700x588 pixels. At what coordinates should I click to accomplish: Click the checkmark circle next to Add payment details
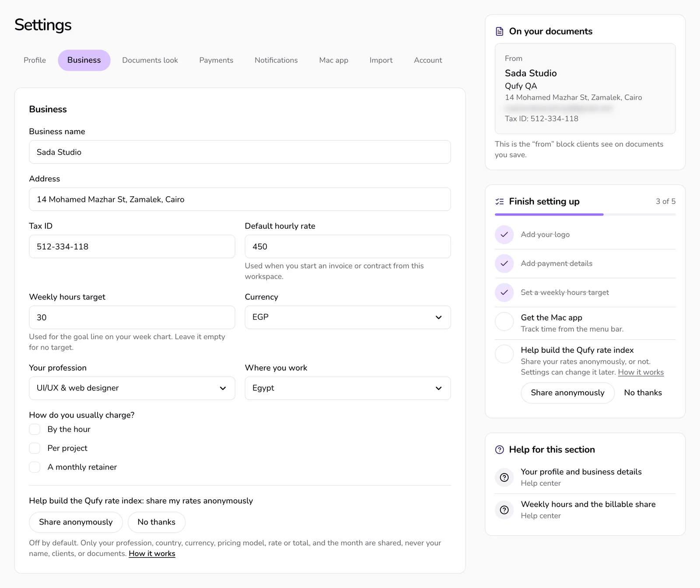[x=504, y=264]
